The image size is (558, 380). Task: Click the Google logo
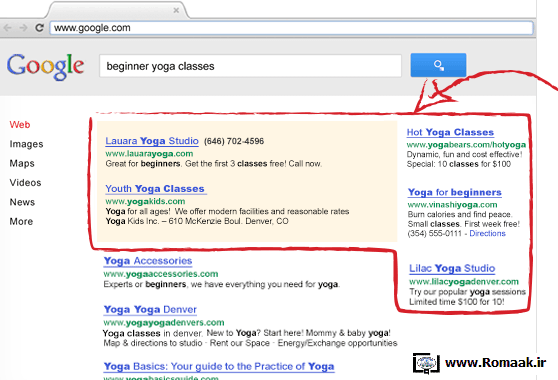[46, 66]
